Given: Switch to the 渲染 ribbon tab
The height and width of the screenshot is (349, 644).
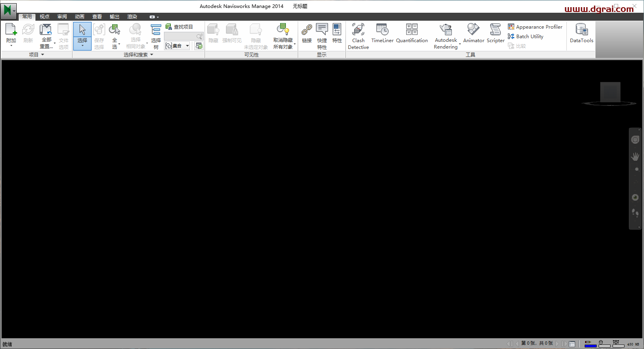Looking at the screenshot, I should point(132,17).
